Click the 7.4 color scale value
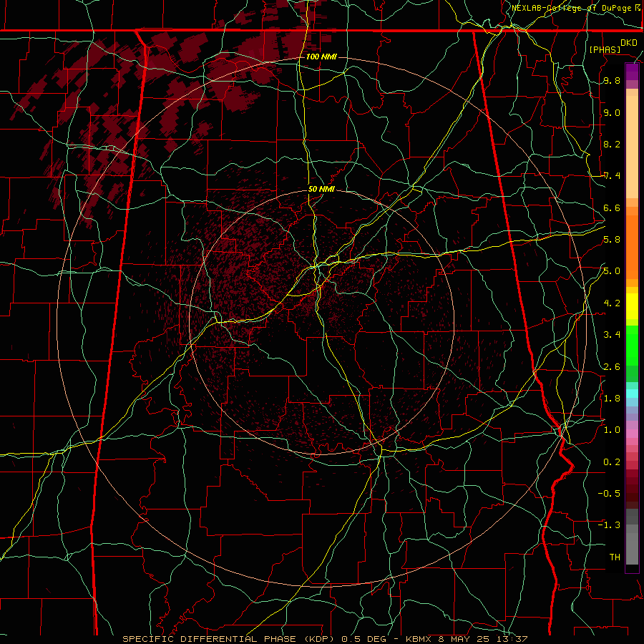Viewport: 644px width, 644px height. (x=612, y=176)
